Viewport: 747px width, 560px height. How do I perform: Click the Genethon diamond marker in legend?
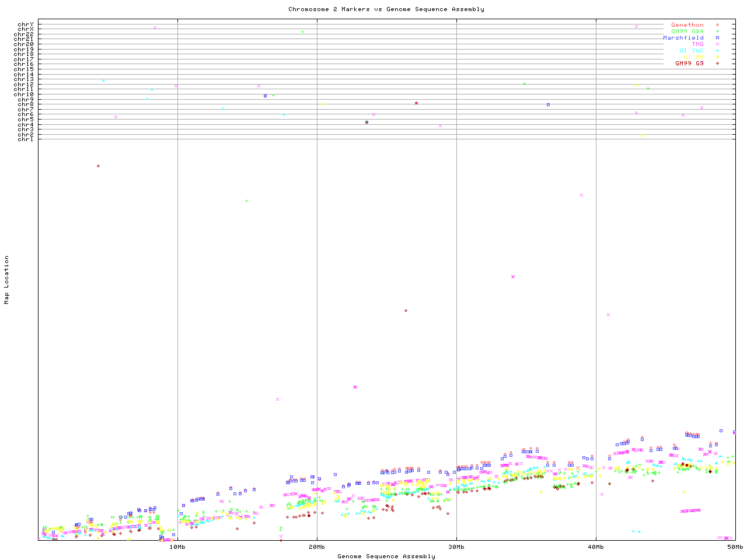(717, 25)
